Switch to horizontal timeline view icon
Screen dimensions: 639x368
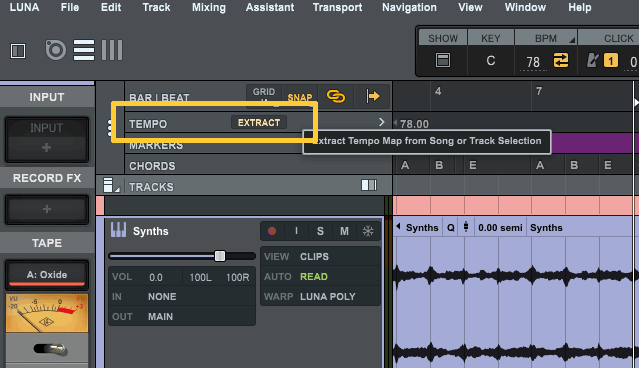[x=84, y=50]
